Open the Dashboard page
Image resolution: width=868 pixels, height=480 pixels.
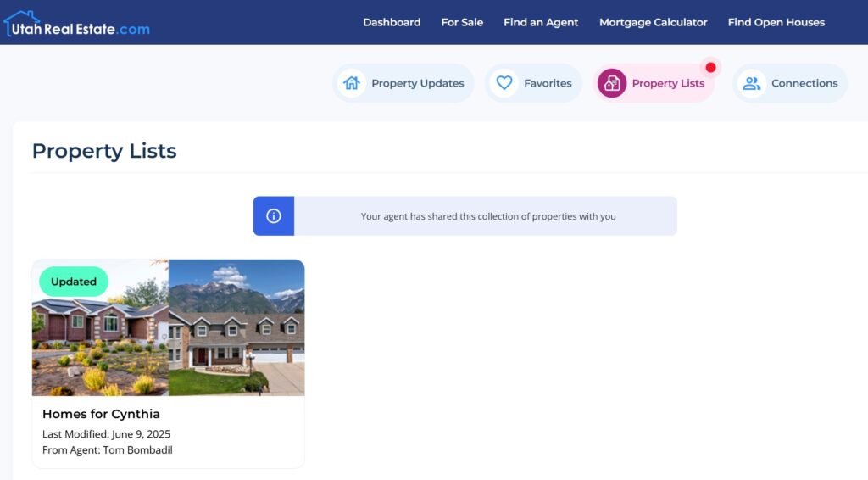392,22
